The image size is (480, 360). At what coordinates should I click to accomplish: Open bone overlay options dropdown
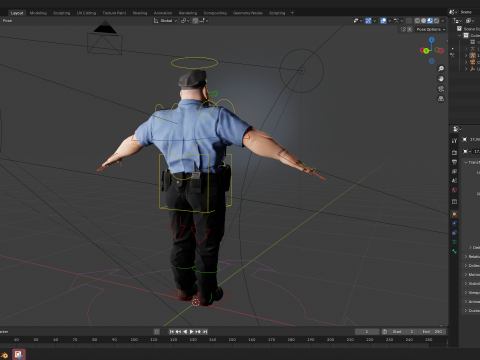coord(399,21)
